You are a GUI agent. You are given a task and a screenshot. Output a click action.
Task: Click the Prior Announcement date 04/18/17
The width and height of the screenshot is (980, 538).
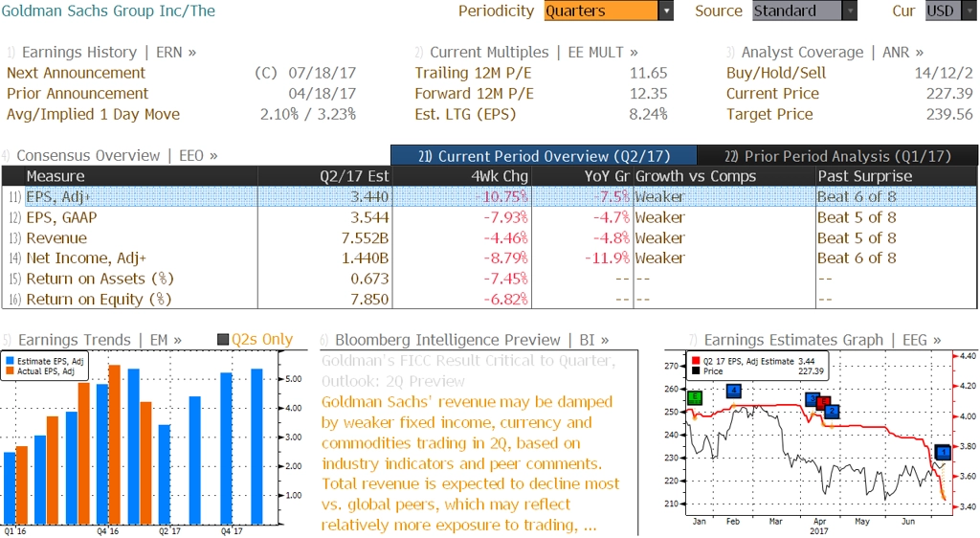tap(322, 93)
